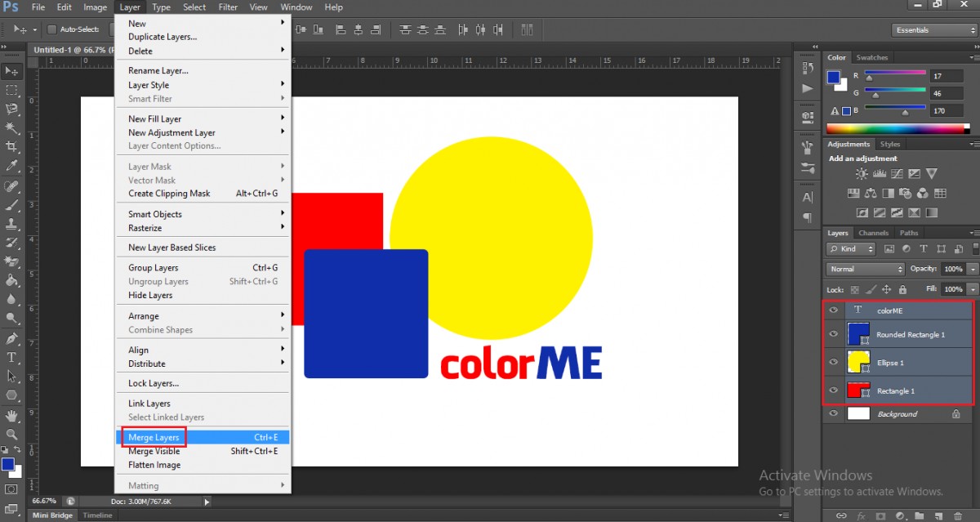
Task: Hide the Ellipse 1 layer
Action: coord(833,362)
